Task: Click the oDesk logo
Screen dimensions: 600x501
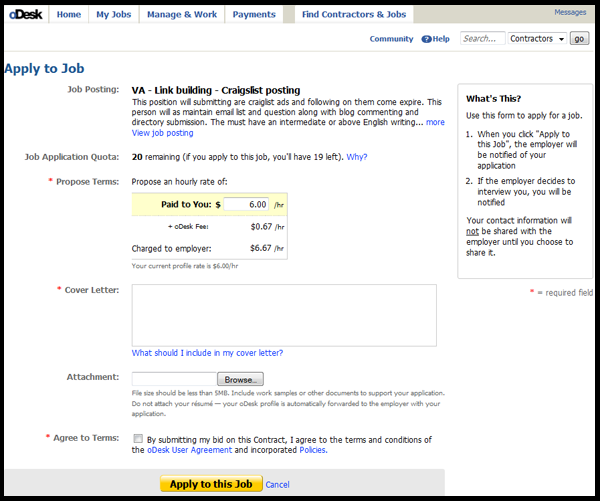Action: pos(26,15)
